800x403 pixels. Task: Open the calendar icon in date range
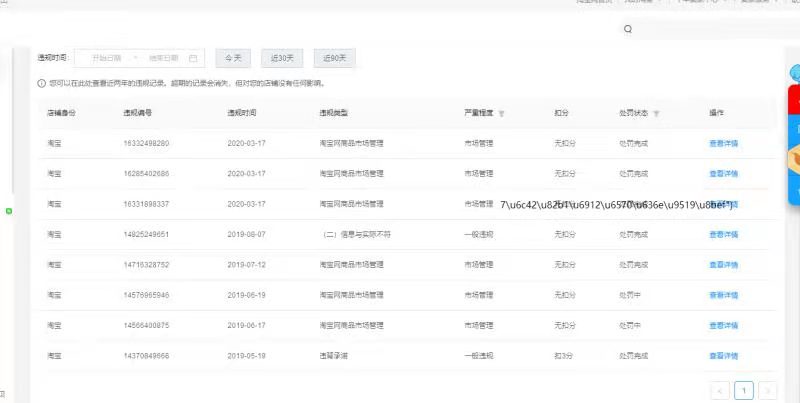tap(193, 58)
